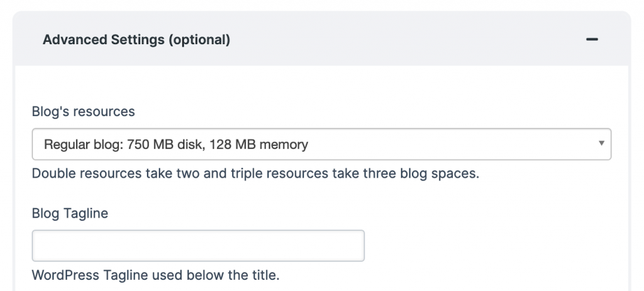The height and width of the screenshot is (291, 644).
Task: Collapse Advanced Settings using the minus icon
Action: 592,40
